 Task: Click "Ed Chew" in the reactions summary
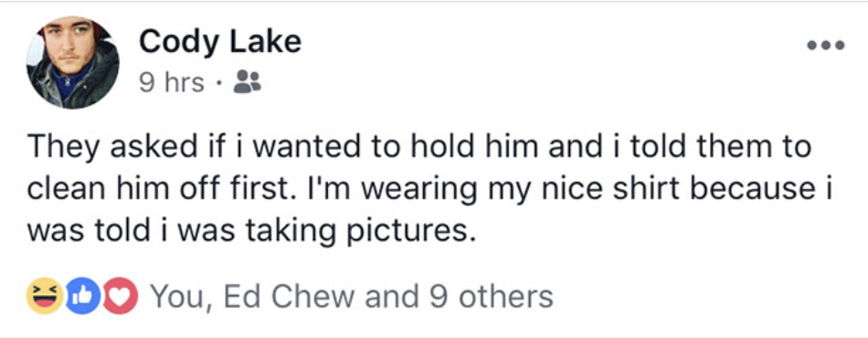coord(289,297)
